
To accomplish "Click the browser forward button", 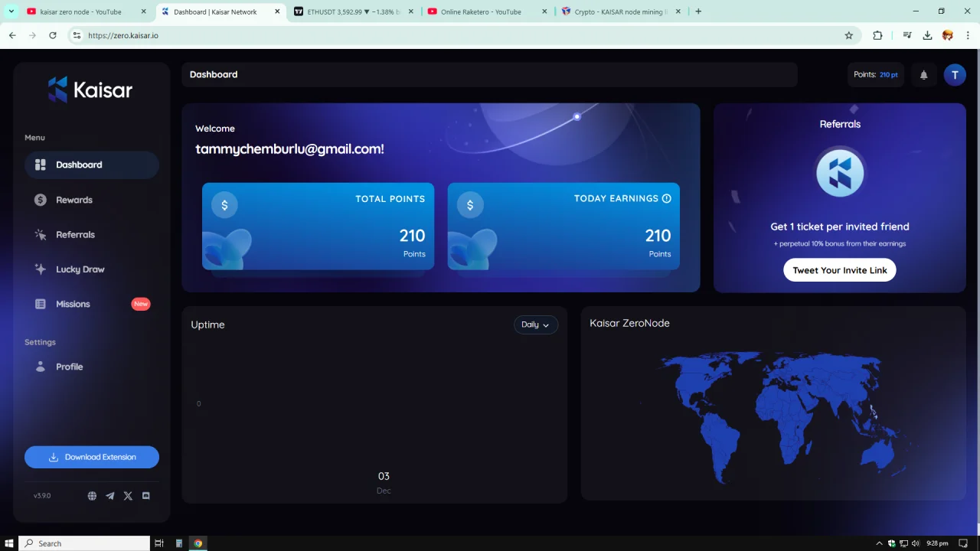I will (x=32, y=35).
